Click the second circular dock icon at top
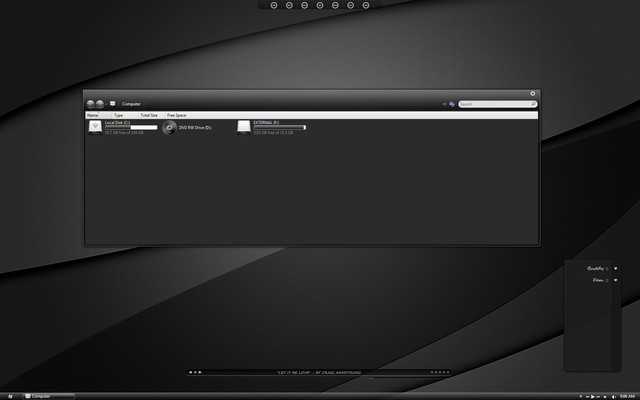The width and height of the screenshot is (640, 400). tap(289, 5)
